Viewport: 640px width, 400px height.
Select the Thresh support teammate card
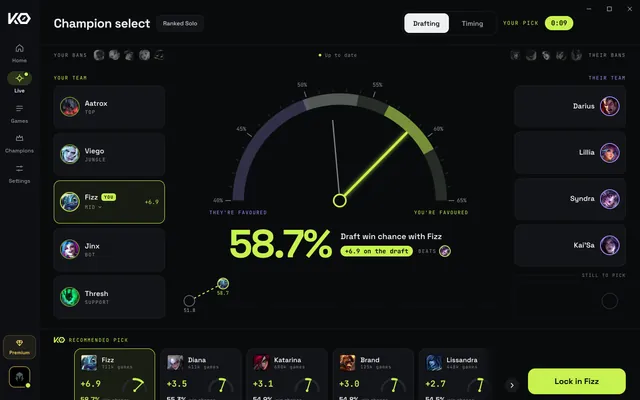[x=109, y=297]
